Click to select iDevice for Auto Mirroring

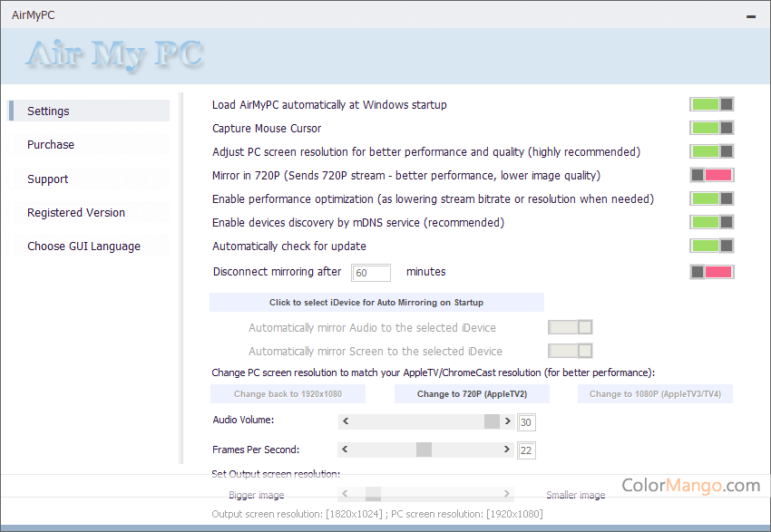pos(376,302)
